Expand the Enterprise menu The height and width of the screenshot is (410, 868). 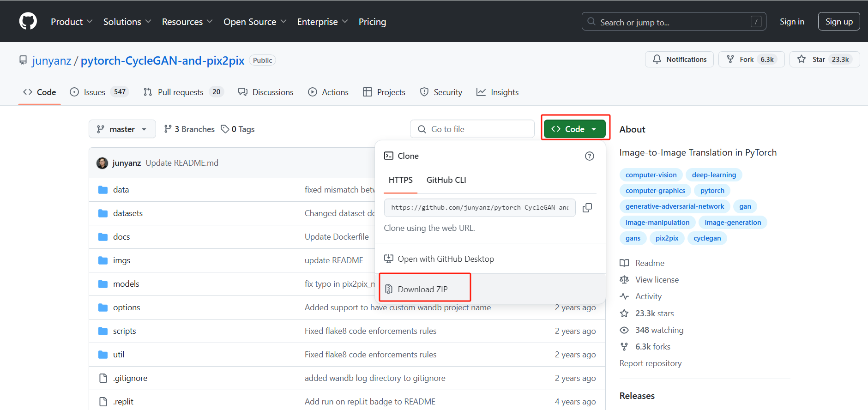[323, 22]
